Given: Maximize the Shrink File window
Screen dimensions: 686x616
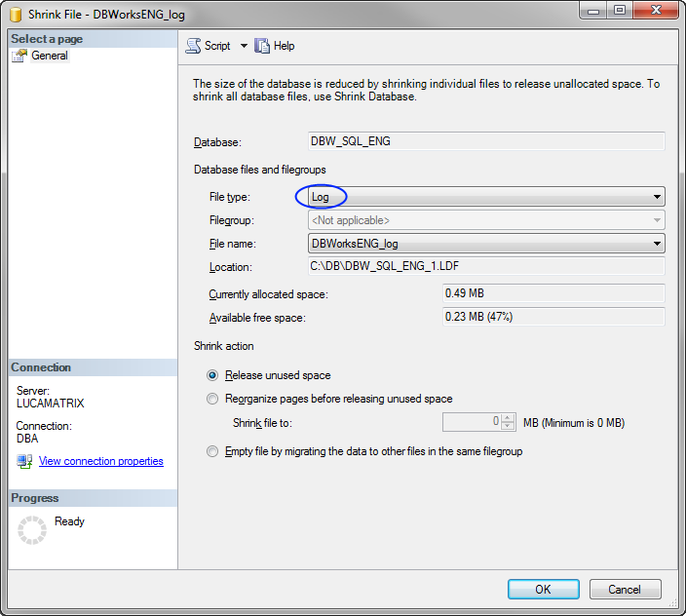Looking at the screenshot, I should tap(620, 11).
